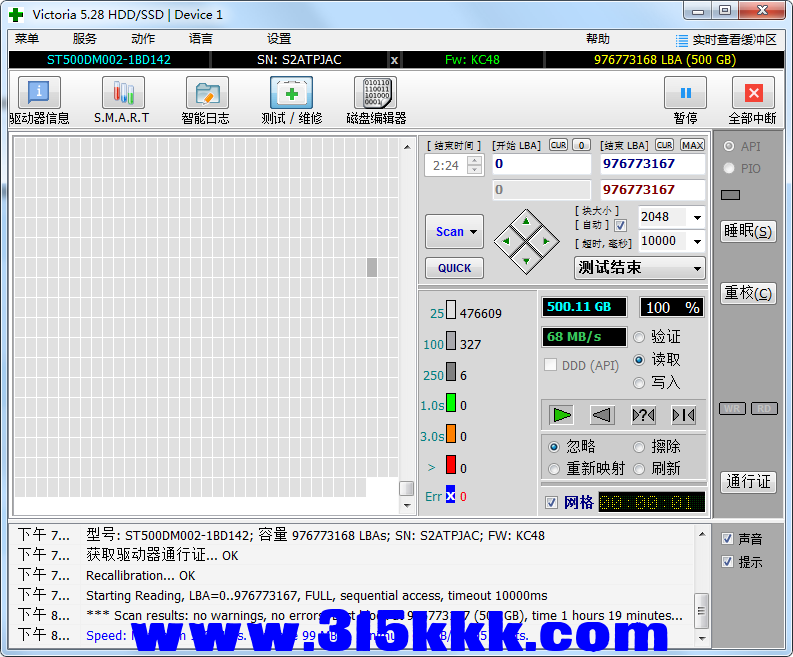Select the 读取 read radio button

639,360
